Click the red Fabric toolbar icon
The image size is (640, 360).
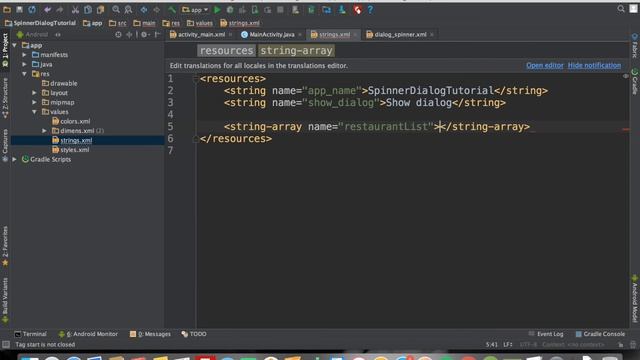(x=358, y=9)
